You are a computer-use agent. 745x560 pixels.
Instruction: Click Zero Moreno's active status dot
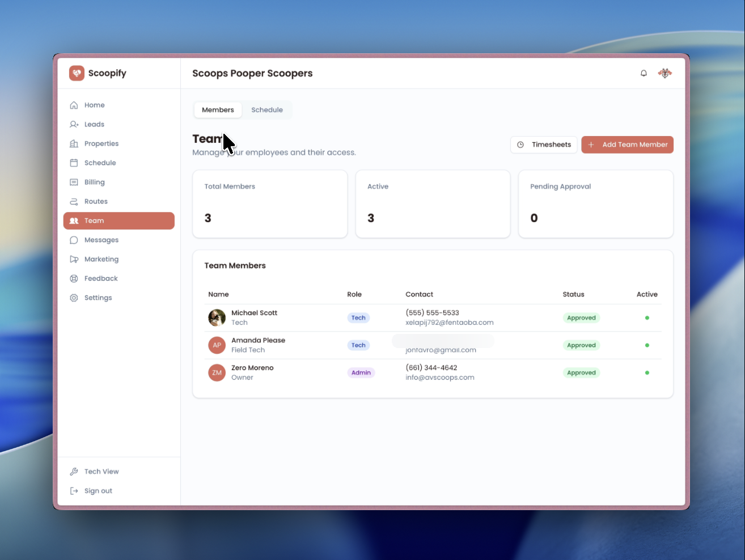pyautogui.click(x=647, y=373)
